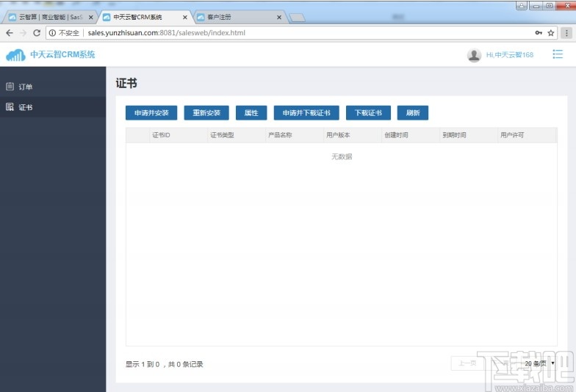Viewport: 576px width, 392px height.
Task: Click the saved password key icon
Action: 539,32
